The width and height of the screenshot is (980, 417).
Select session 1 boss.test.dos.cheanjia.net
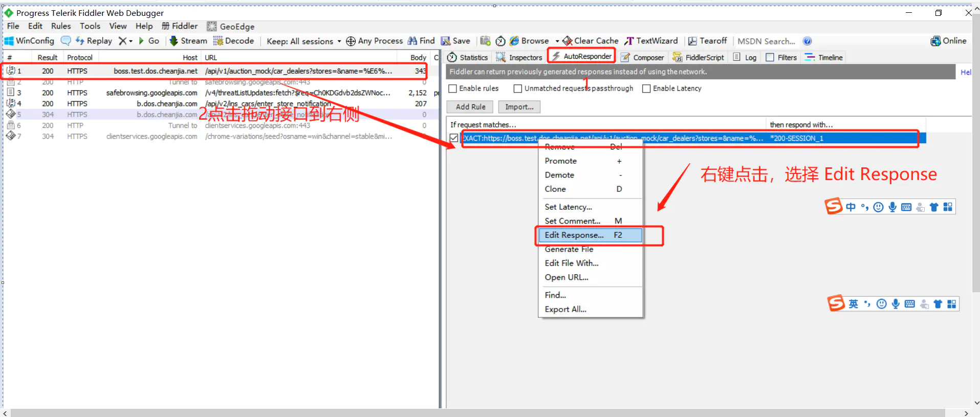pyautogui.click(x=215, y=71)
